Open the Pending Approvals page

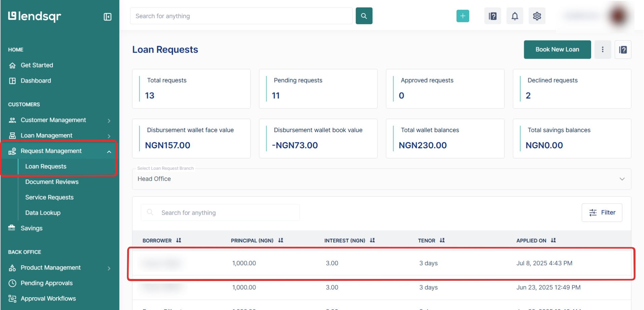click(x=46, y=283)
